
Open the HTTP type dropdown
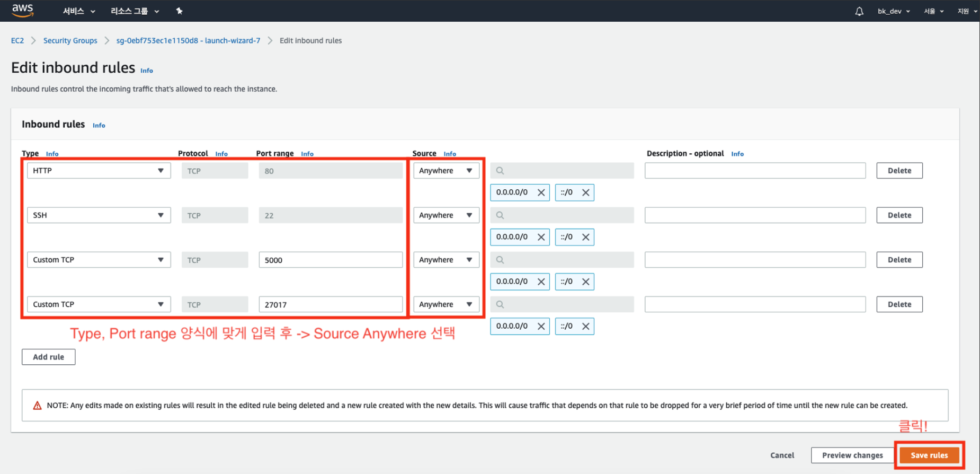point(99,171)
